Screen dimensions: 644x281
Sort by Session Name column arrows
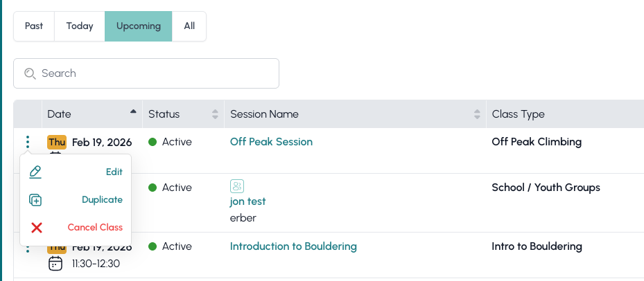coord(477,114)
